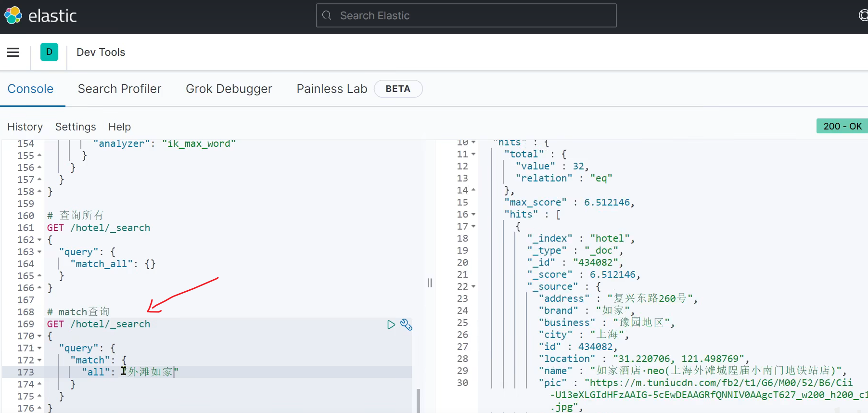868x413 pixels.
Task: Collapse the hit object at output line 17
Action: (473, 226)
